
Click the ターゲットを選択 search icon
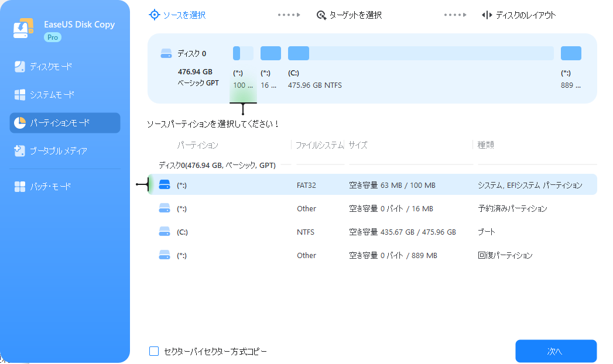(321, 15)
